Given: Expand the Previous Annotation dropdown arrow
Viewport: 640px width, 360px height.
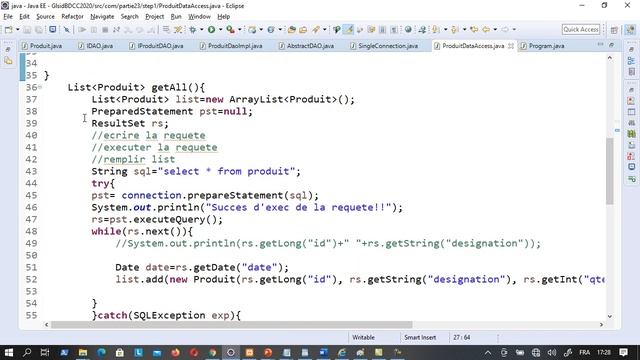Looking at the screenshot, I should (x=464, y=30).
